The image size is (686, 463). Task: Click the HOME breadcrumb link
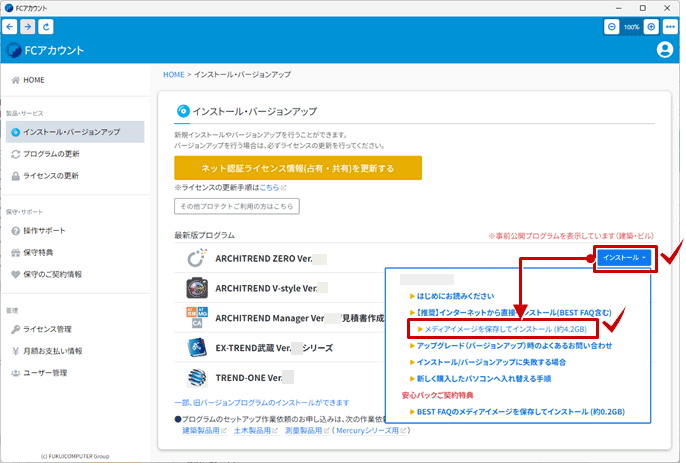point(174,74)
